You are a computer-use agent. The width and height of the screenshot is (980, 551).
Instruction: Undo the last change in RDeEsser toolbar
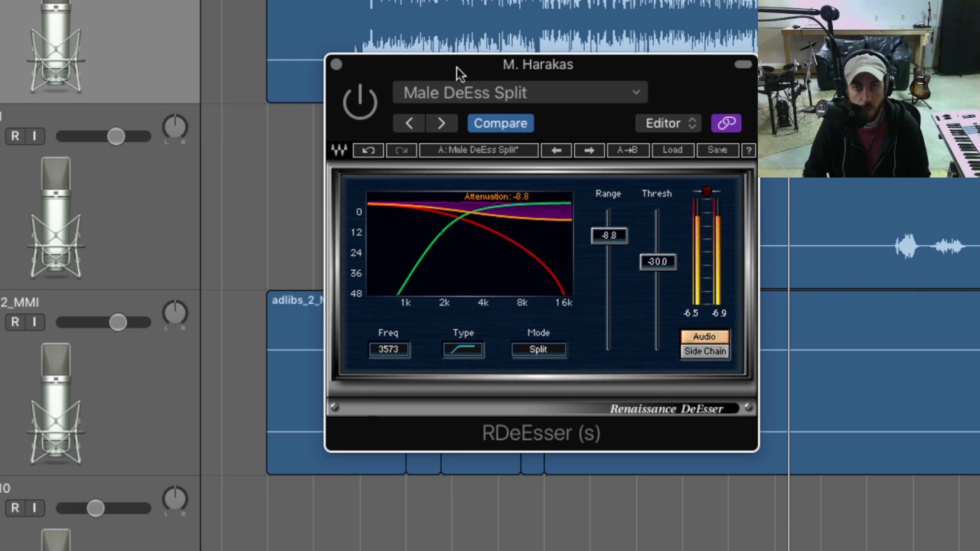click(368, 150)
